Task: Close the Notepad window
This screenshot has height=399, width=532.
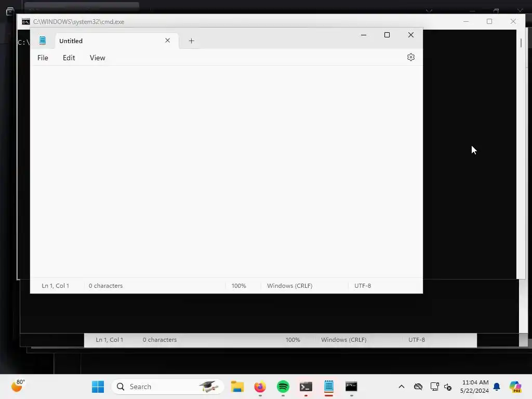Action: (411, 35)
